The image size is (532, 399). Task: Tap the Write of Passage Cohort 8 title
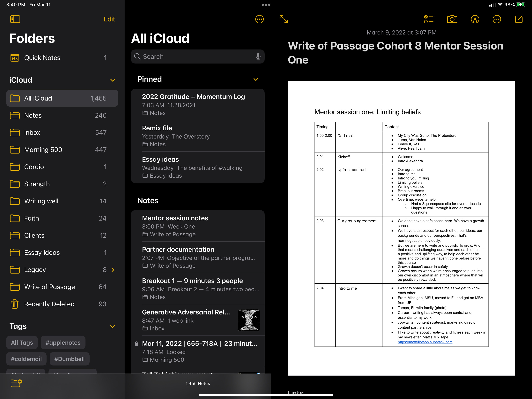click(396, 53)
